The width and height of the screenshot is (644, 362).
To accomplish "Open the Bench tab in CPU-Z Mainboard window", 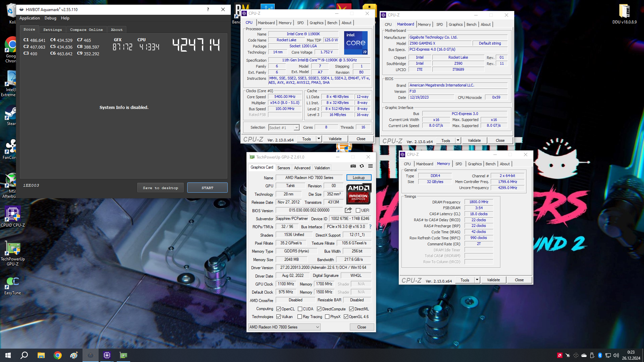I will pyautogui.click(x=471, y=24).
